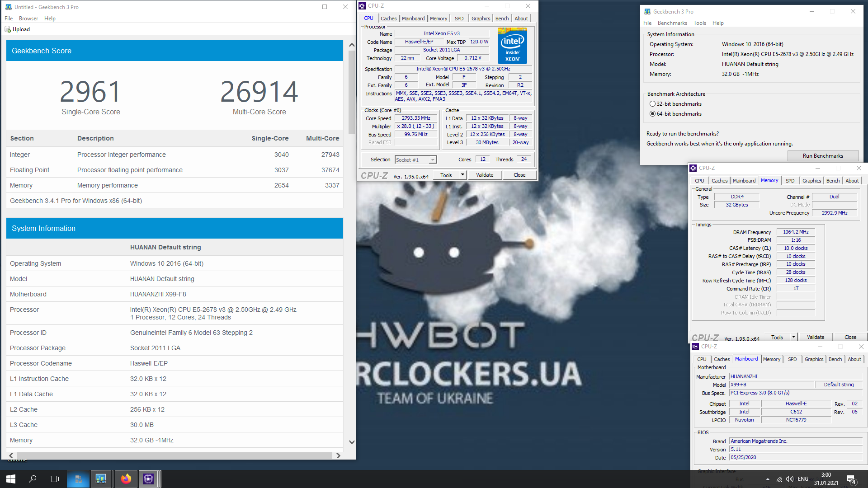Click the top CPU-Z window title icon
The height and width of the screenshot is (488, 868).
pos(362,6)
